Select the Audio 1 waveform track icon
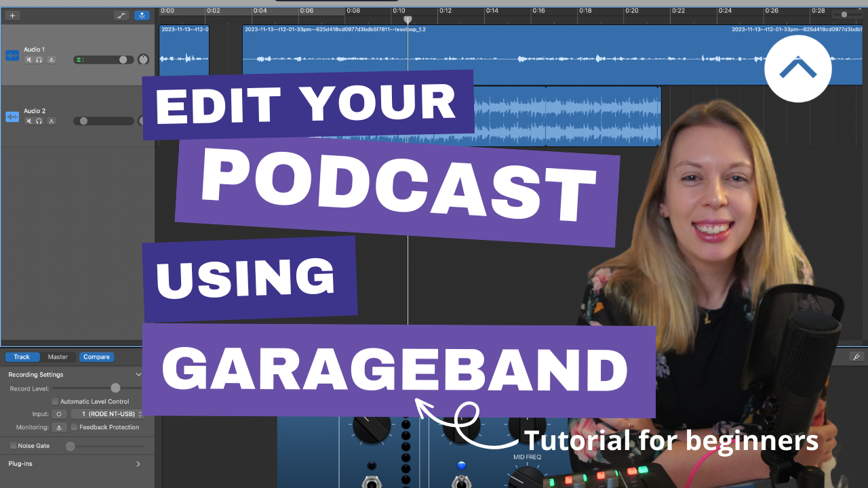868x488 pixels. 12,55
